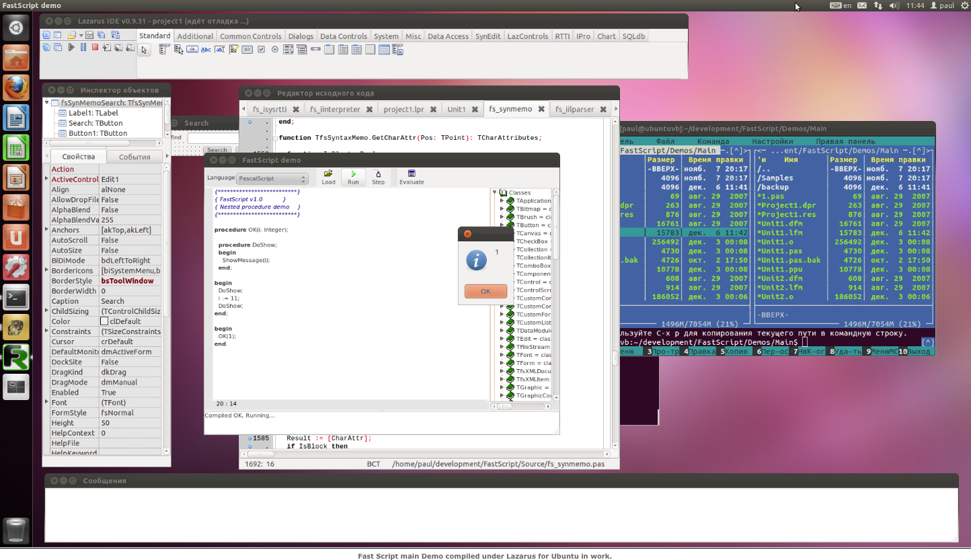Click the red Stop icon in Lazarus IDE toolbar
Image resolution: width=971 pixels, height=560 pixels.
click(95, 47)
